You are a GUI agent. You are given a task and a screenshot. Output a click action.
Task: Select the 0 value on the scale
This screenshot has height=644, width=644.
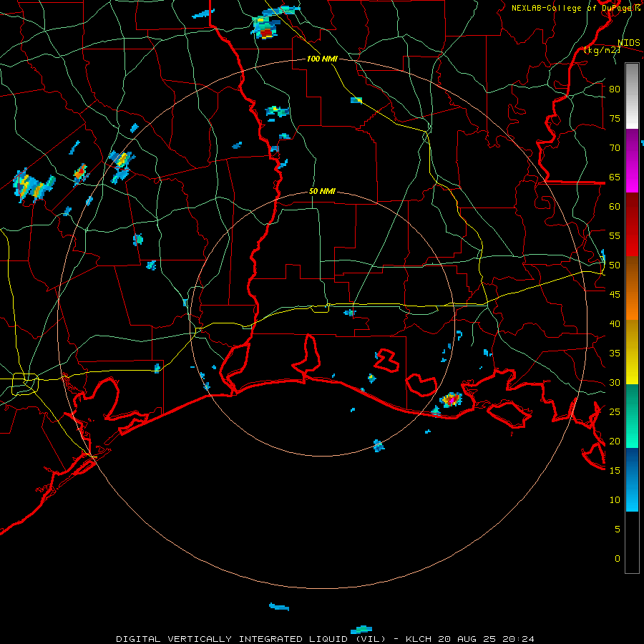pos(618,559)
